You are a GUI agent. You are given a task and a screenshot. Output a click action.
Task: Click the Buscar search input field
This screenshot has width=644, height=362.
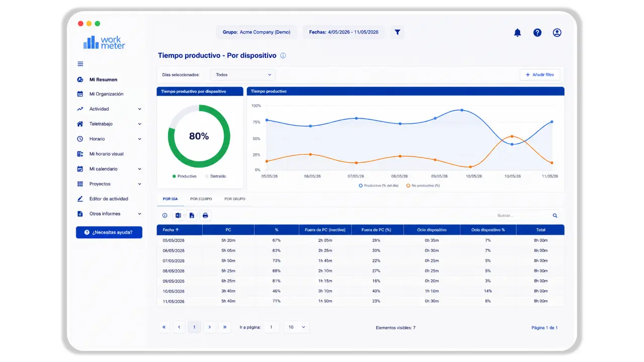(521, 216)
